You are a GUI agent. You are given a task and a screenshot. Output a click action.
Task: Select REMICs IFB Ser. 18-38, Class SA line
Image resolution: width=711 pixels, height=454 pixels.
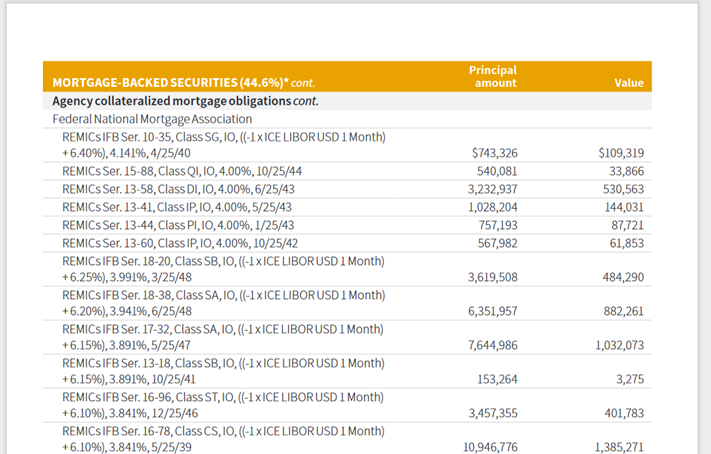(224, 295)
